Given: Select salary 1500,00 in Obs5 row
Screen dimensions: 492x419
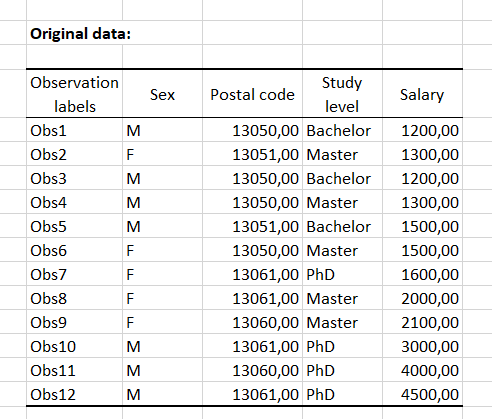Looking at the screenshot, I should (x=422, y=226).
